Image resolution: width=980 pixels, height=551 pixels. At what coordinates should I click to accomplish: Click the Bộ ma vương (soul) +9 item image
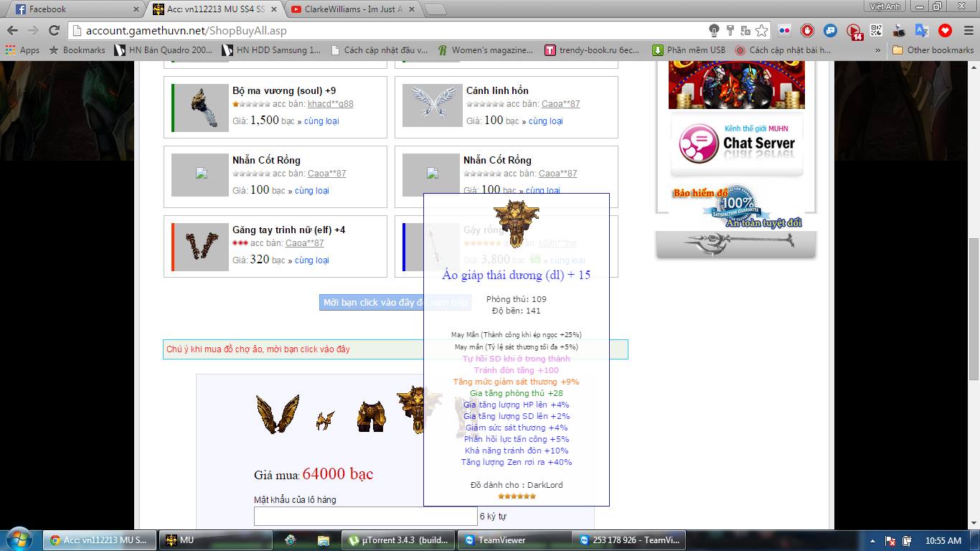pos(201,108)
